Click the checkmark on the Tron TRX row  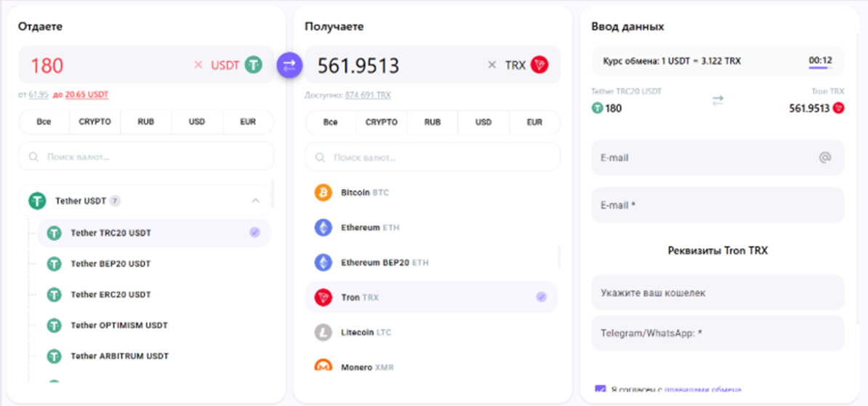point(542,298)
